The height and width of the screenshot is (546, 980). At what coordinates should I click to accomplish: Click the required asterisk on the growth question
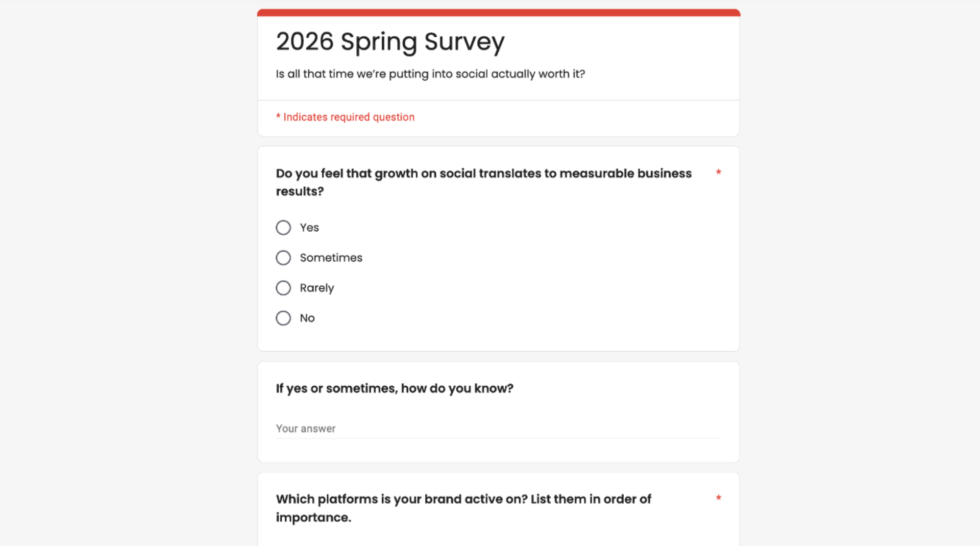718,173
